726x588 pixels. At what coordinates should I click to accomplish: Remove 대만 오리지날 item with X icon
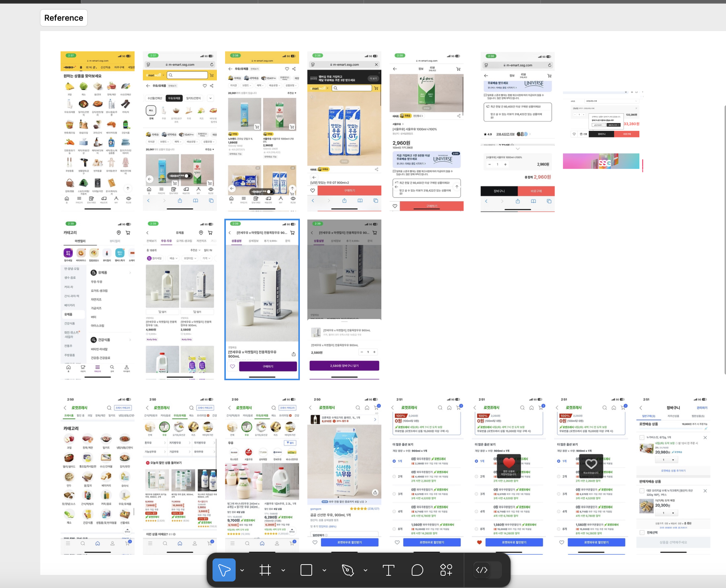pyautogui.click(x=705, y=491)
